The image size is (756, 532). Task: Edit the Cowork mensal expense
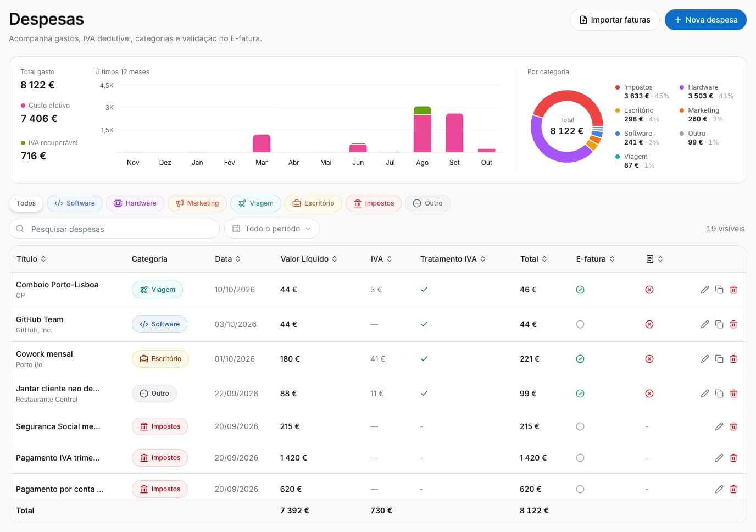coord(705,359)
